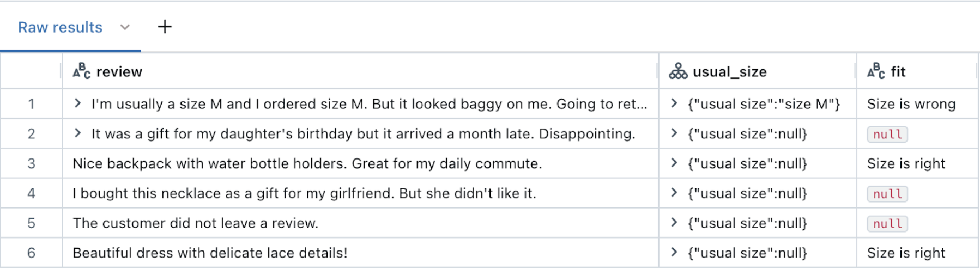Expand the usual_size struct in row 1
The width and height of the screenshot is (980, 269).
tap(674, 103)
